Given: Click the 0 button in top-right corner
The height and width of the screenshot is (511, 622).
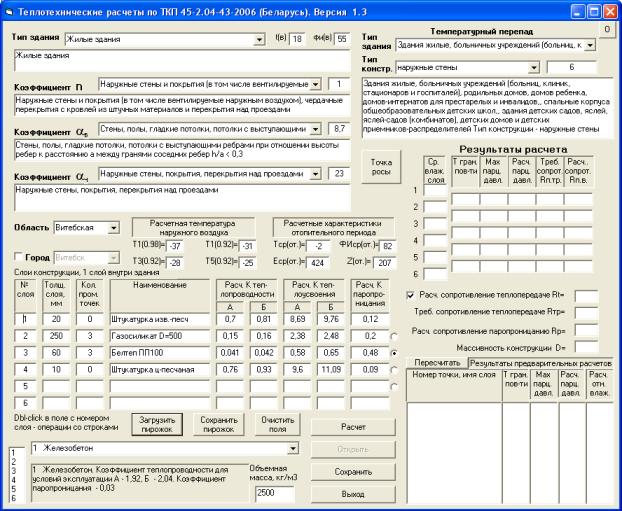Looking at the screenshot, I should 607,30.
